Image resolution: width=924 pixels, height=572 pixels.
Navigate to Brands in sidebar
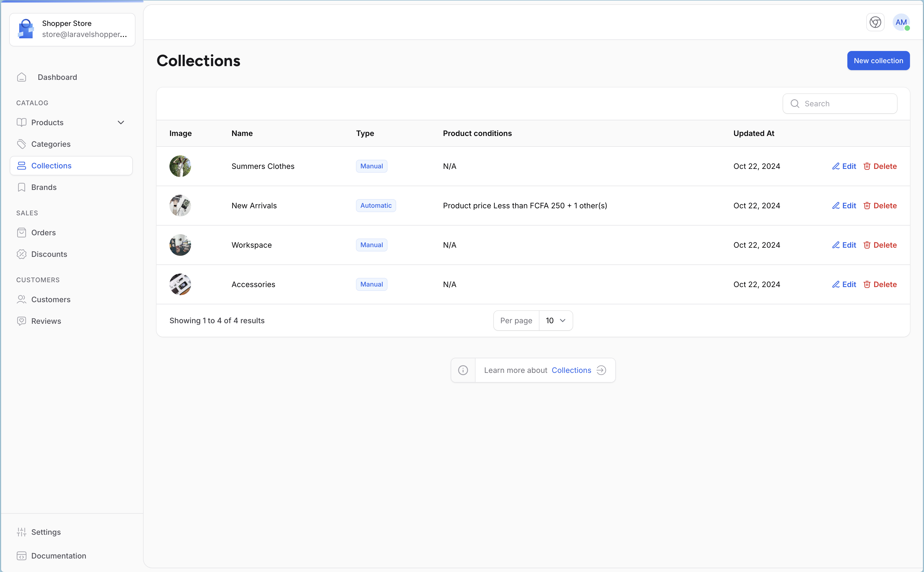pos(44,187)
